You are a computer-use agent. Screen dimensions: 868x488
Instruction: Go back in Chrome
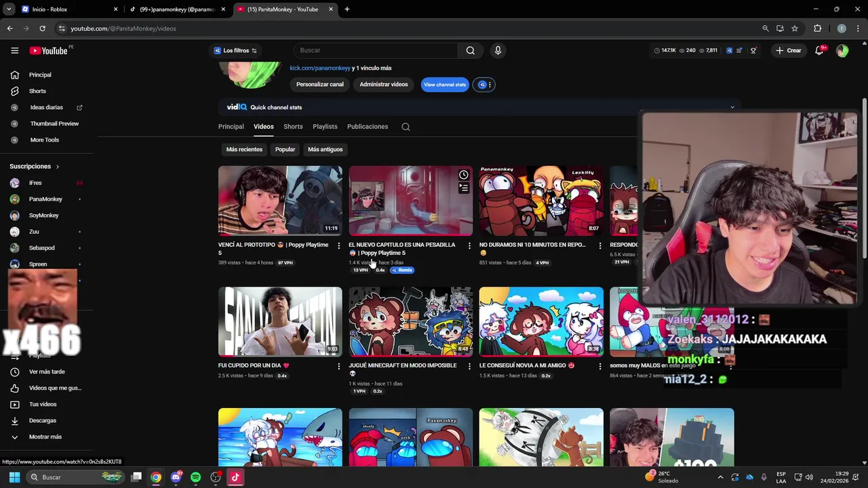click(x=9, y=28)
